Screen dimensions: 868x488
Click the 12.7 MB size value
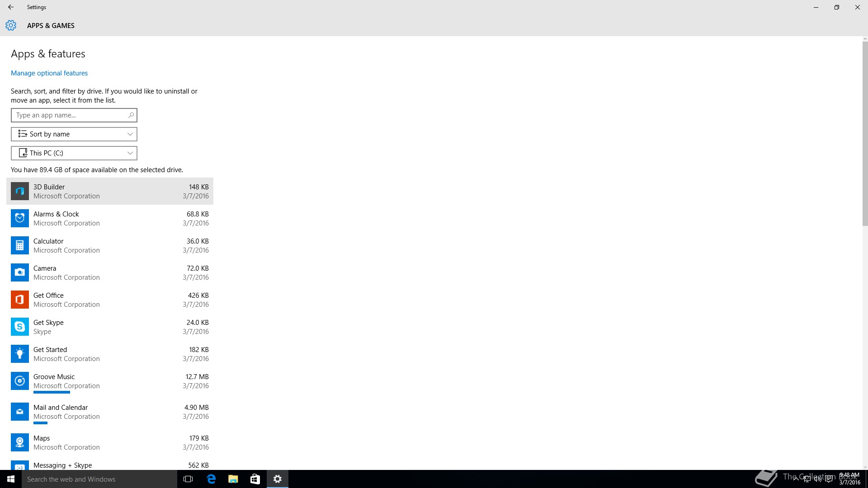click(x=197, y=377)
